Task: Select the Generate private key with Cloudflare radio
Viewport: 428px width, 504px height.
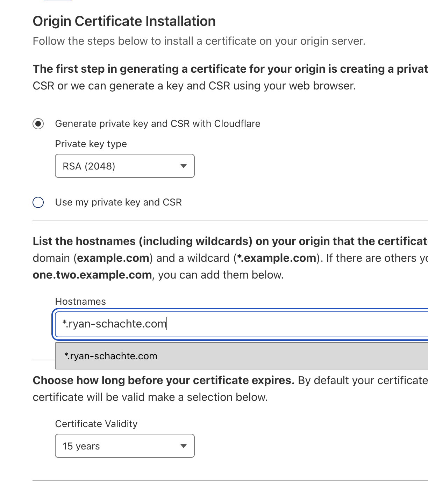Action: (x=38, y=124)
